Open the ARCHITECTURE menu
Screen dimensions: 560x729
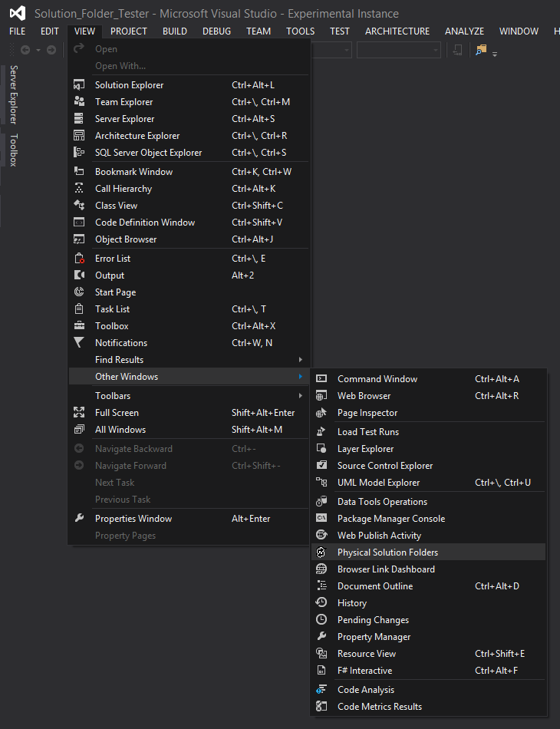pyautogui.click(x=397, y=31)
